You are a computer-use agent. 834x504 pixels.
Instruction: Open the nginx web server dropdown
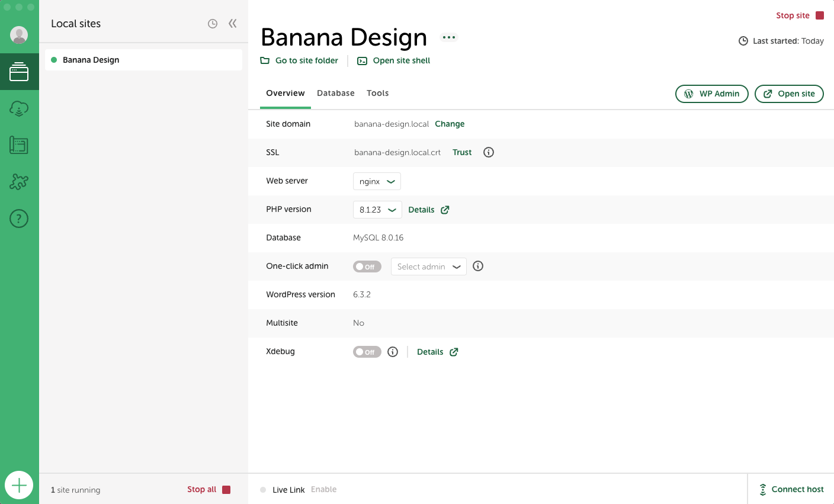[377, 181]
